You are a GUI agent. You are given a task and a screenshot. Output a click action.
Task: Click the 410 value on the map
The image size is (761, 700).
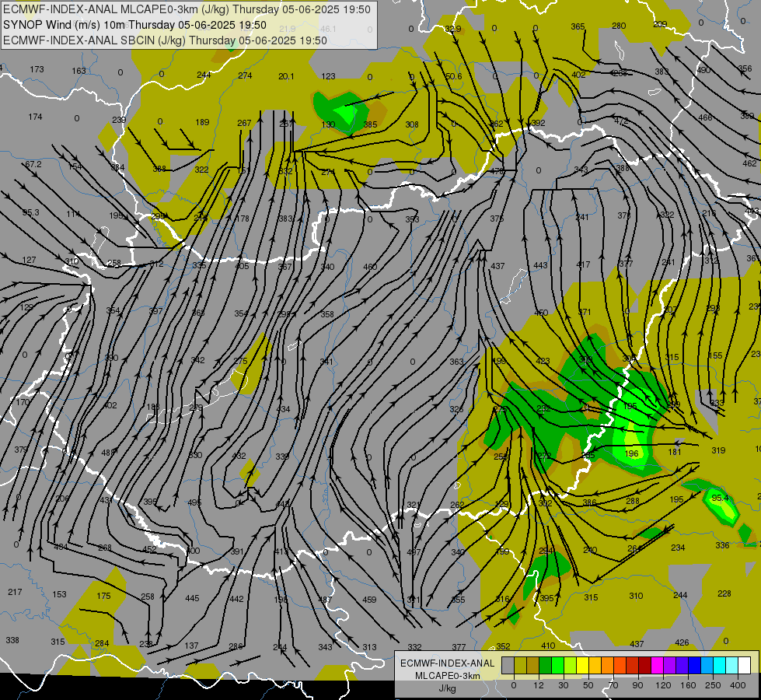(x=548, y=645)
